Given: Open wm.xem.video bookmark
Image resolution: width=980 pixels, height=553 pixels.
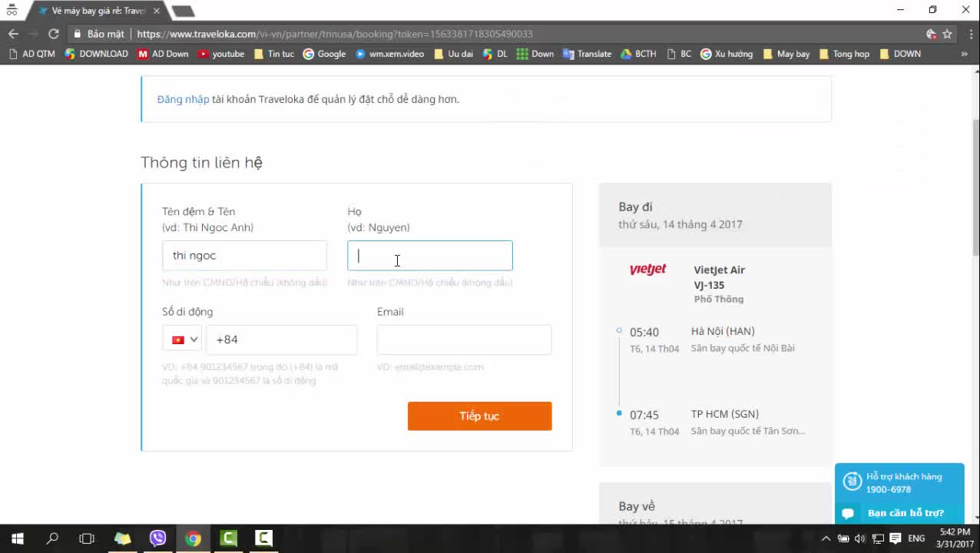Looking at the screenshot, I should click(x=389, y=54).
